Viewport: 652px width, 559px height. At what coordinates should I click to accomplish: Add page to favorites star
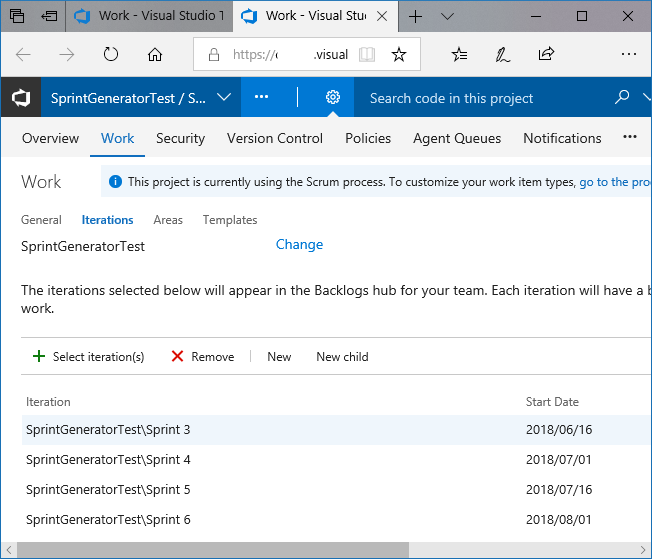point(399,54)
